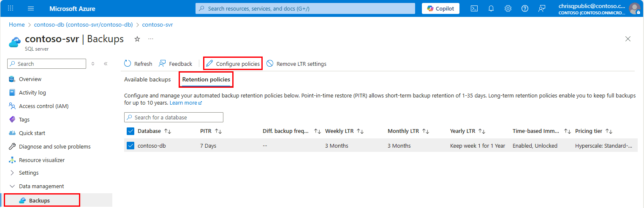Switch to Available backups tab
The height and width of the screenshot is (208, 644).
pos(147,79)
